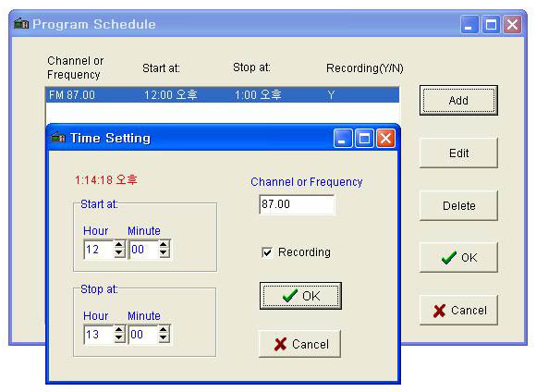
Task: Uncheck the Recording checkbox
Action: (267, 252)
